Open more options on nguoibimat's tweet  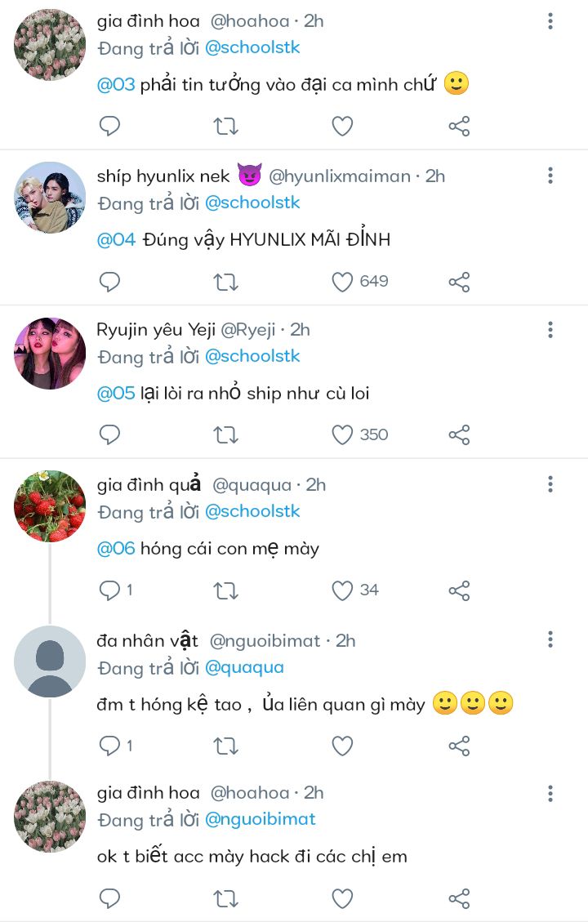point(550,639)
